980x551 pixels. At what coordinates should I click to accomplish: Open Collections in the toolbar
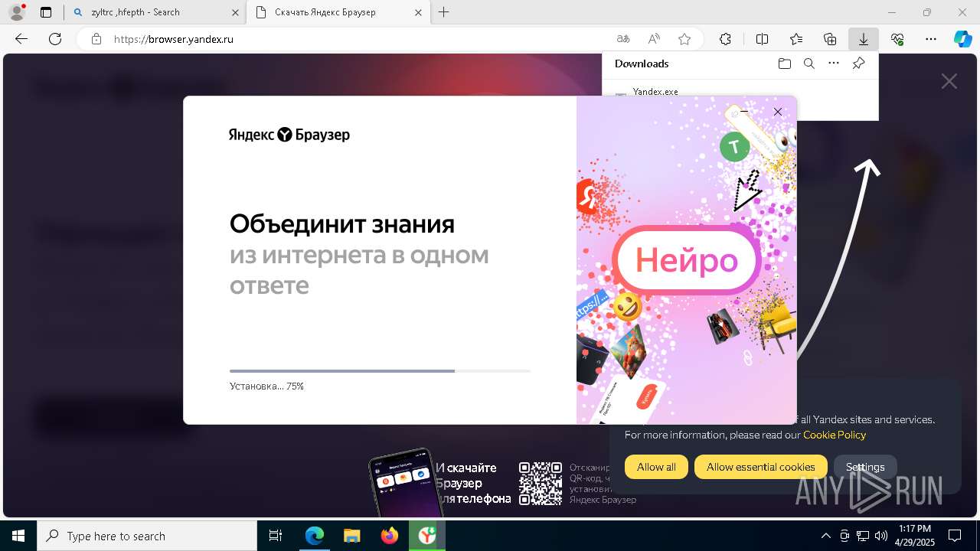click(x=830, y=39)
